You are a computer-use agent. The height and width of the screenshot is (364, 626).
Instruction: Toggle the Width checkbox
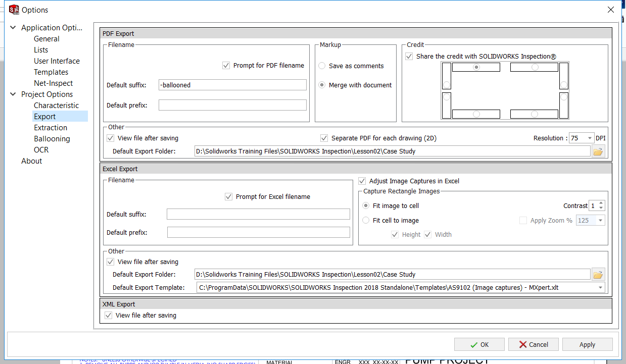click(427, 234)
